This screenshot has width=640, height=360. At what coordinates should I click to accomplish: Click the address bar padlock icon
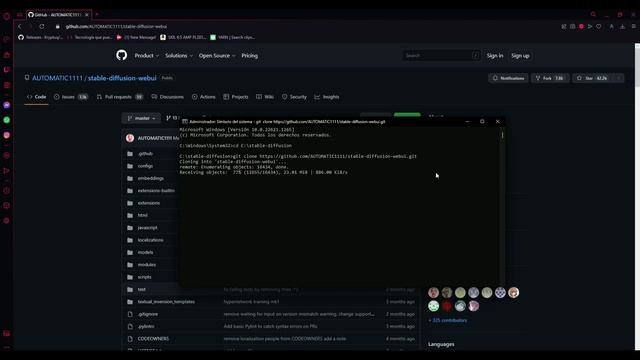click(58, 26)
